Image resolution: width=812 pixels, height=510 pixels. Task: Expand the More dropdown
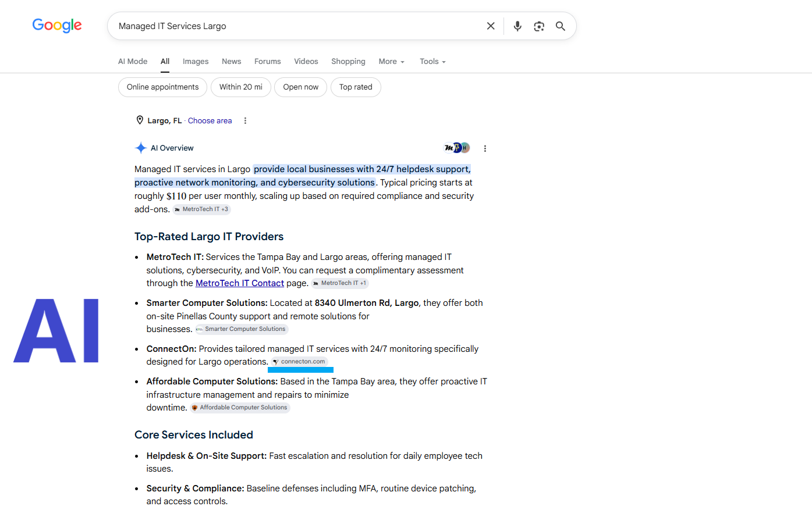tap(391, 62)
